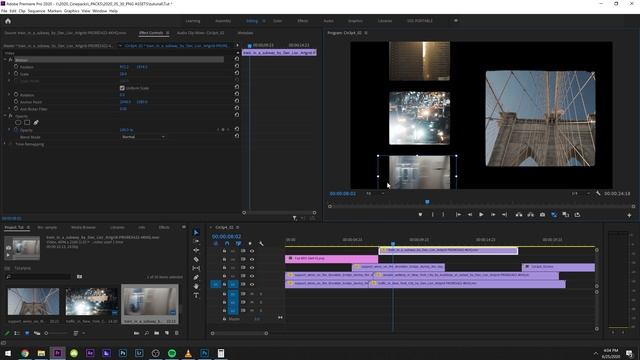The height and width of the screenshot is (360, 640).
Task: Expand the Anti-flicker Filter property
Action: point(9,109)
